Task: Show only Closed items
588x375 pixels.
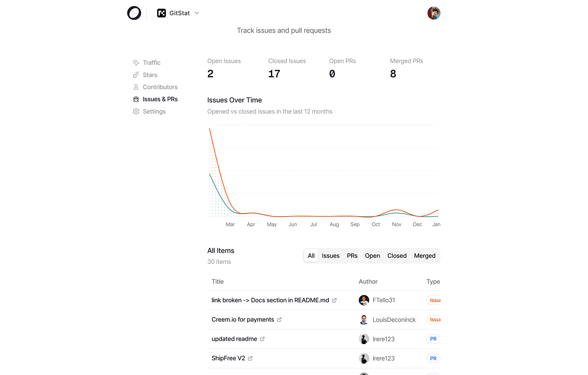Action: coord(397,256)
